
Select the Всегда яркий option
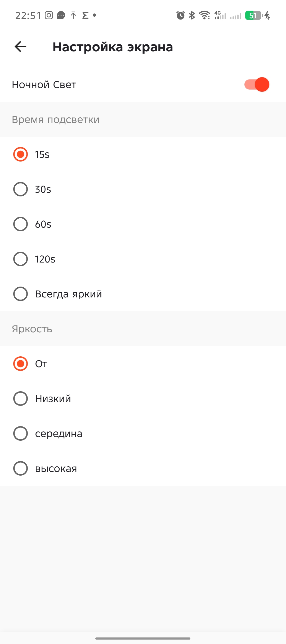pos(20,294)
